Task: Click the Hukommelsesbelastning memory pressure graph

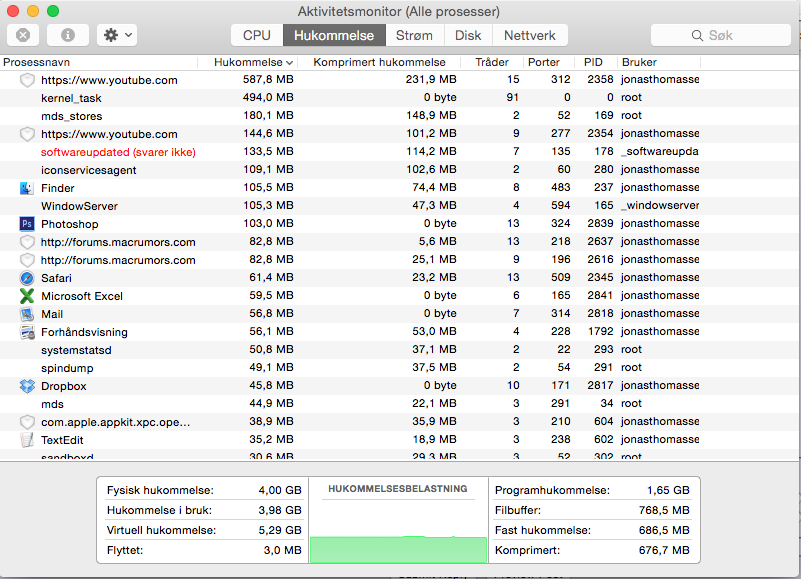Action: (398, 549)
